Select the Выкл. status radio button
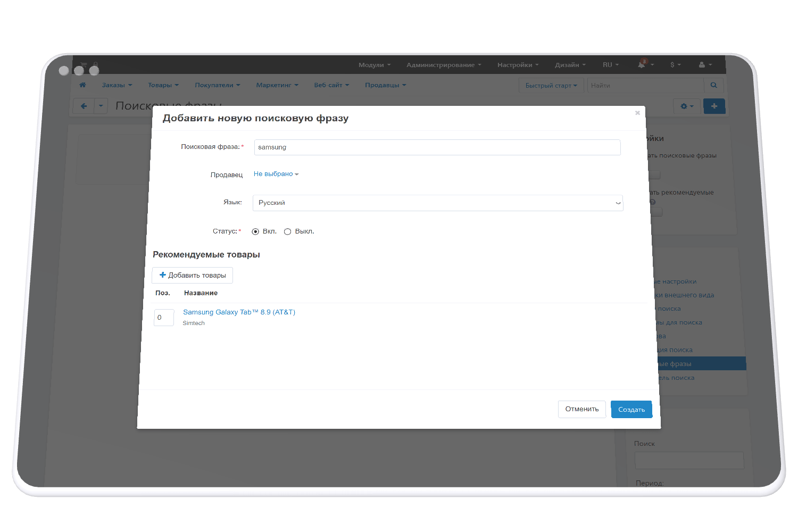Viewport: 798px width, 532px height. [288, 231]
